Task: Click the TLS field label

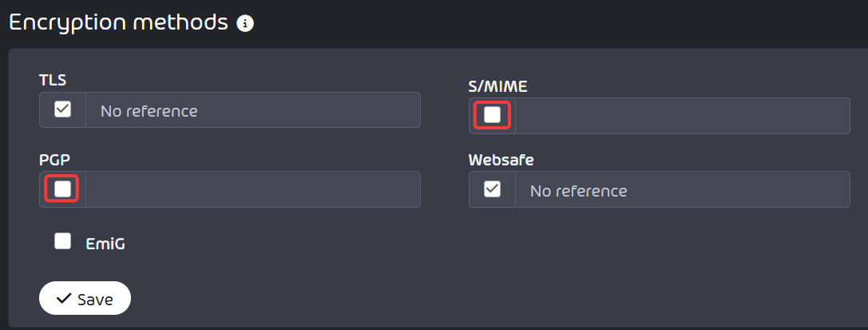Action: pyautogui.click(x=53, y=80)
